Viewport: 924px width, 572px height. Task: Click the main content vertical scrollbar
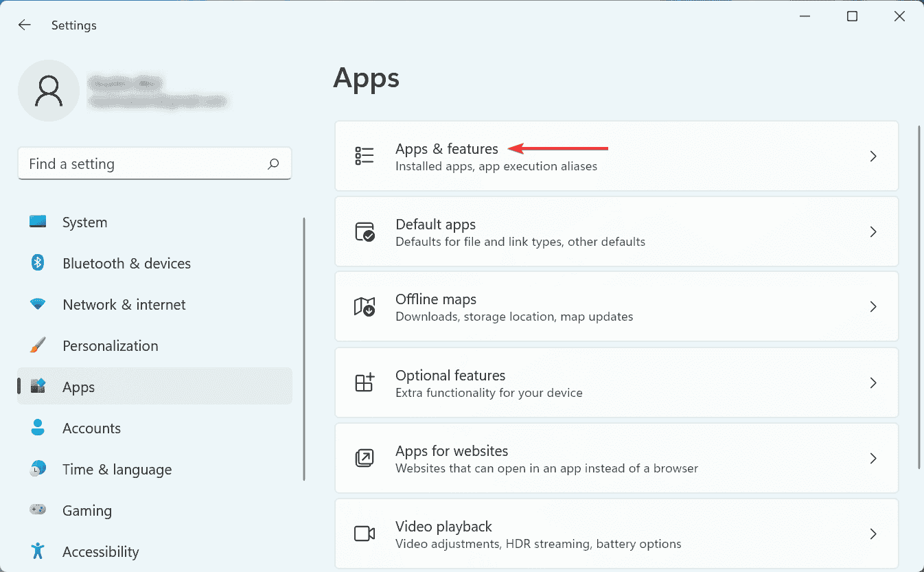click(x=919, y=297)
